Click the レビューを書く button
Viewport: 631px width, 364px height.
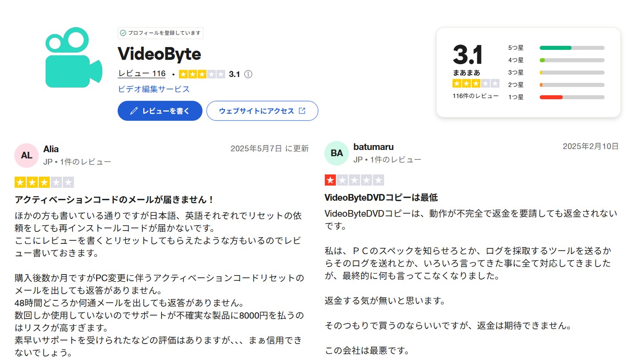click(x=160, y=111)
